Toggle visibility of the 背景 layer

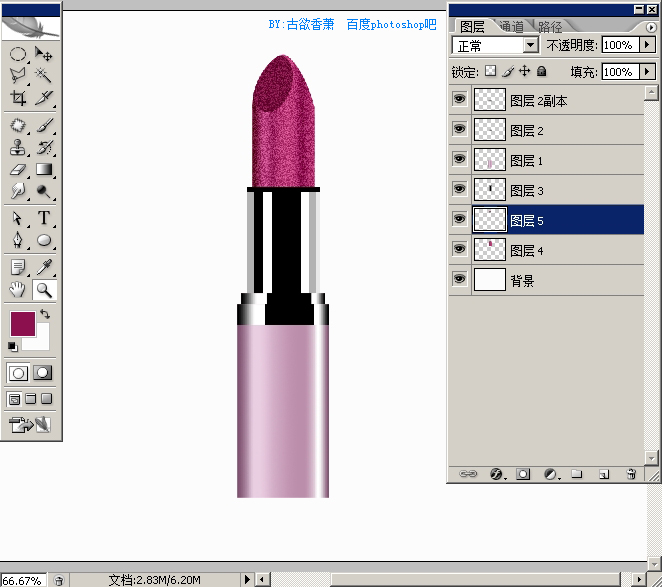[x=459, y=279]
